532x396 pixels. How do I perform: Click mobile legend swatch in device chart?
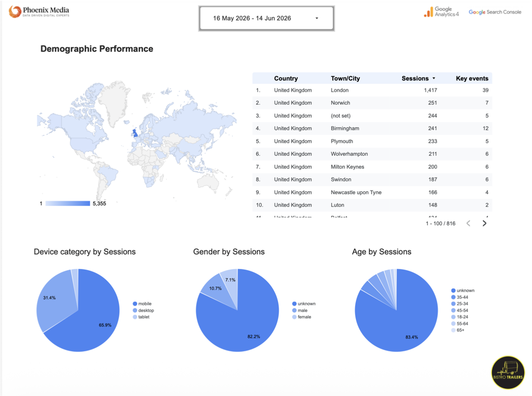(x=135, y=304)
